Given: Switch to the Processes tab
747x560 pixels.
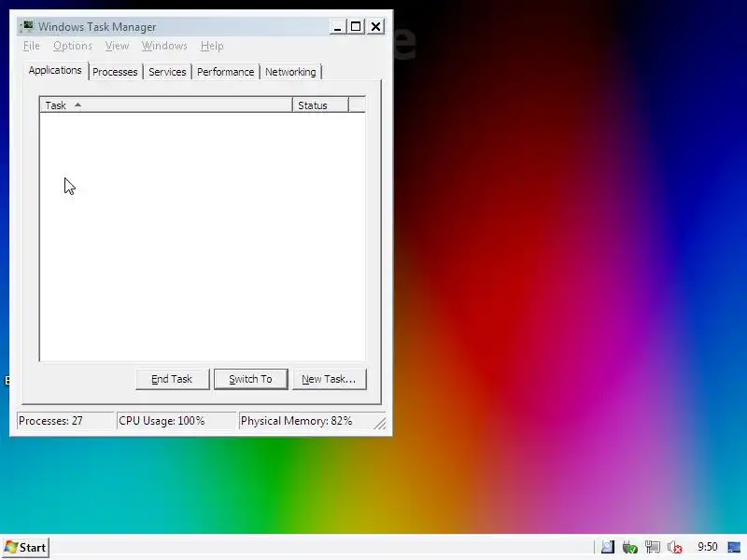Looking at the screenshot, I should click(x=115, y=72).
